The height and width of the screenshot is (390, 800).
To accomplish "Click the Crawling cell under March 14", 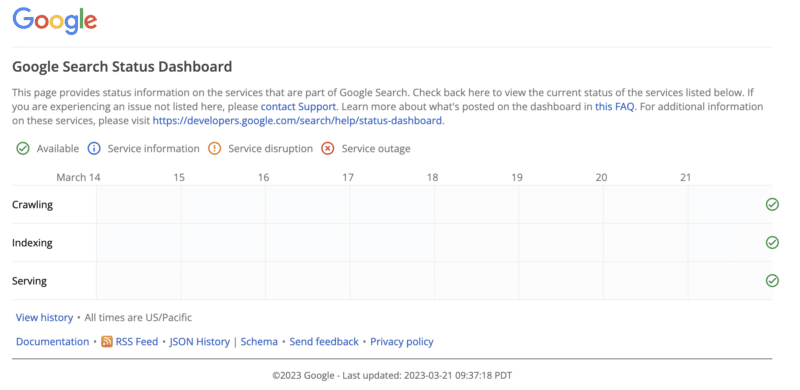I will [x=139, y=205].
